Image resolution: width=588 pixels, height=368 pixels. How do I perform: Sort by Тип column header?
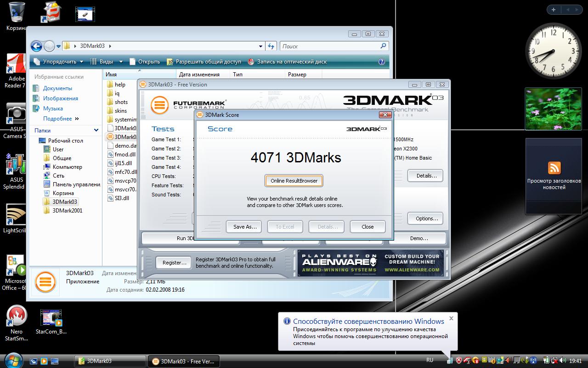[258, 75]
